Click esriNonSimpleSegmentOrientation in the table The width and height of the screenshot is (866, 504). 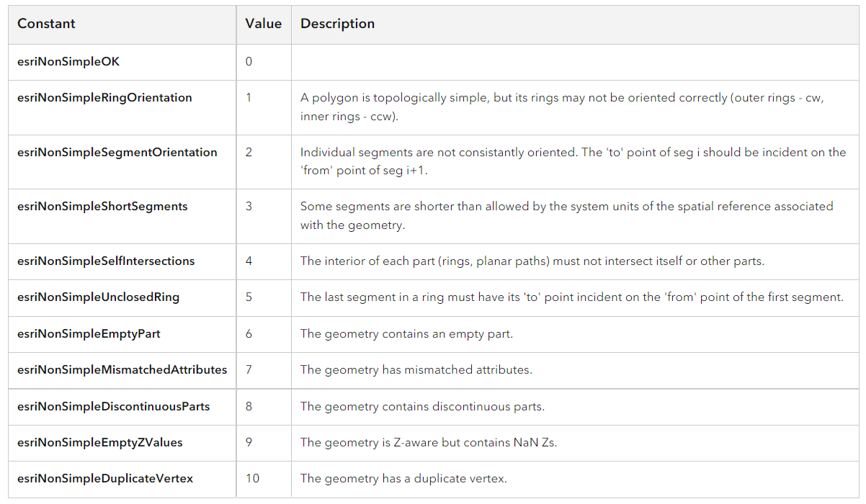click(x=117, y=153)
